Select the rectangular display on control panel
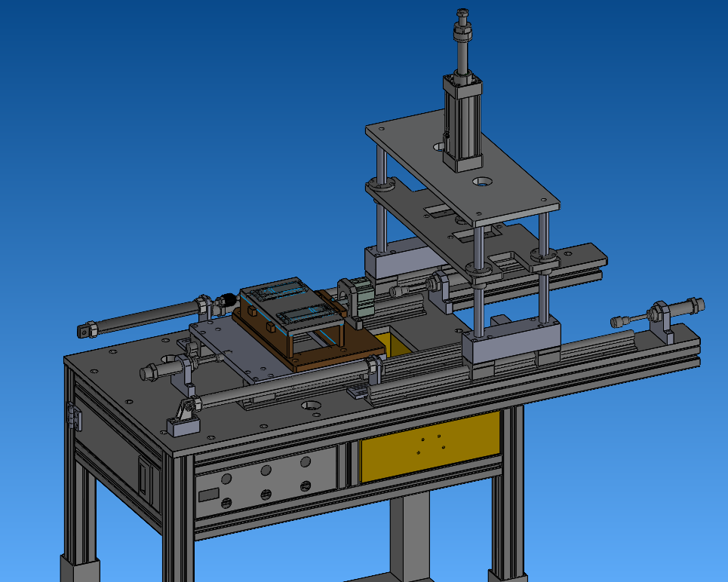Screen dimensions: 728x582 click(x=209, y=495)
